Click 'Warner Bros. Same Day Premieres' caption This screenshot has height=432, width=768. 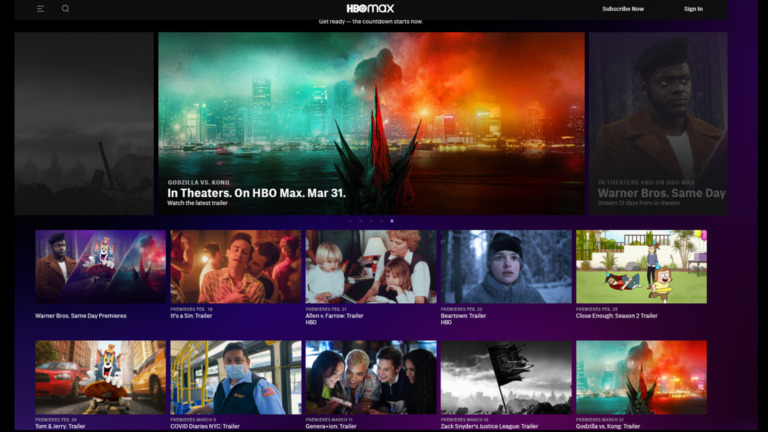click(81, 316)
